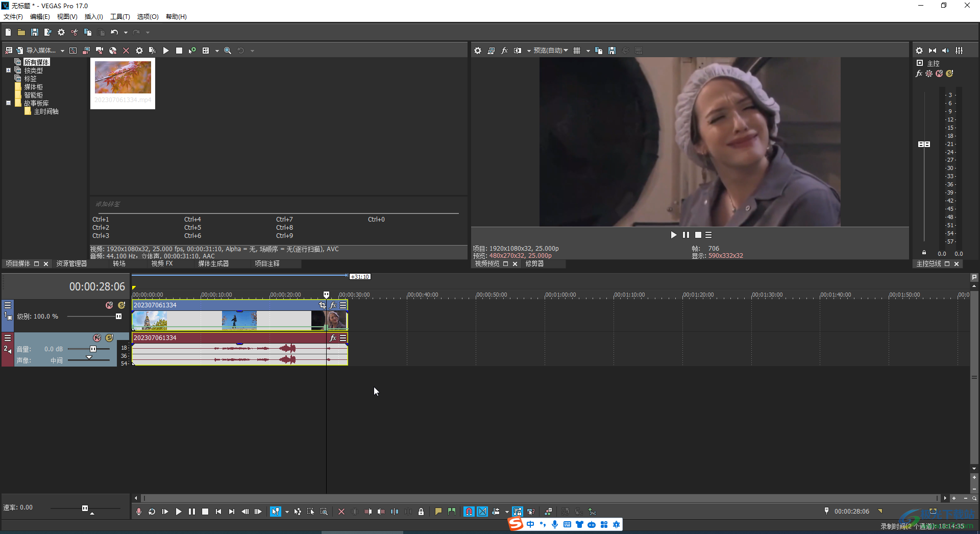
Task: Open the 导入媒体 dropdown arrow
Action: coord(62,51)
